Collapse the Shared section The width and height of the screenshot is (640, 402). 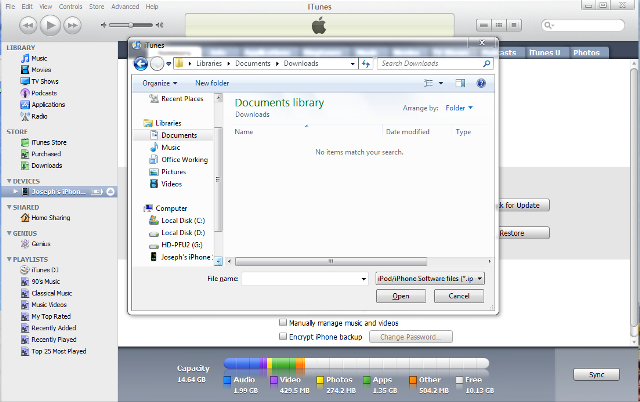(x=9, y=207)
